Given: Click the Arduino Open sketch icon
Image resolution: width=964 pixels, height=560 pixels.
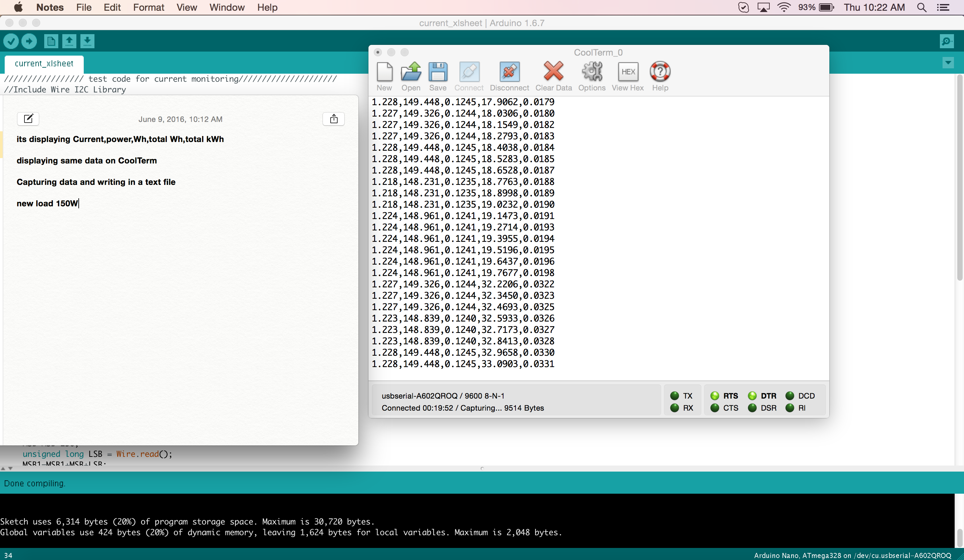Looking at the screenshot, I should pyautogui.click(x=69, y=41).
